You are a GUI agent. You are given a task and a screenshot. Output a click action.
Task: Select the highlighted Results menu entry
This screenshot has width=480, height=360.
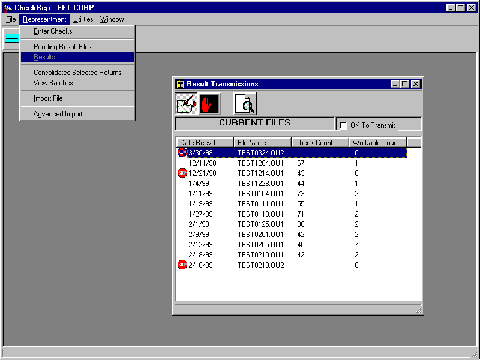tap(77, 57)
